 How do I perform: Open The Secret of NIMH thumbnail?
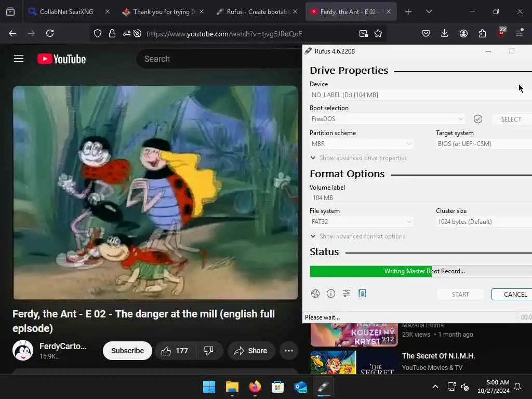(x=354, y=363)
